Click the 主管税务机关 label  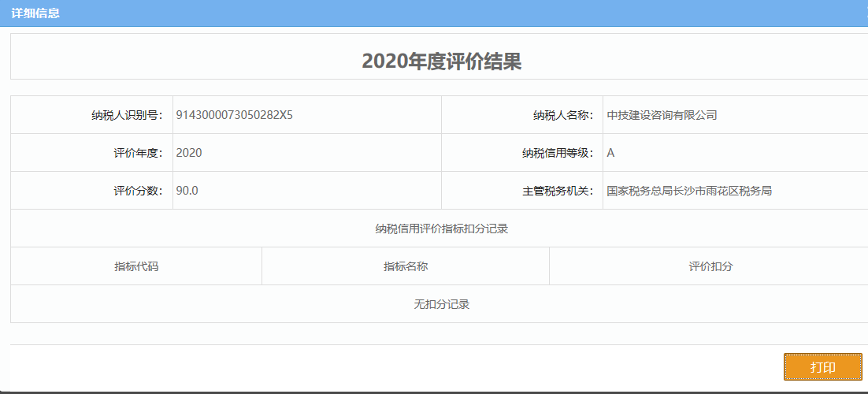point(558,191)
